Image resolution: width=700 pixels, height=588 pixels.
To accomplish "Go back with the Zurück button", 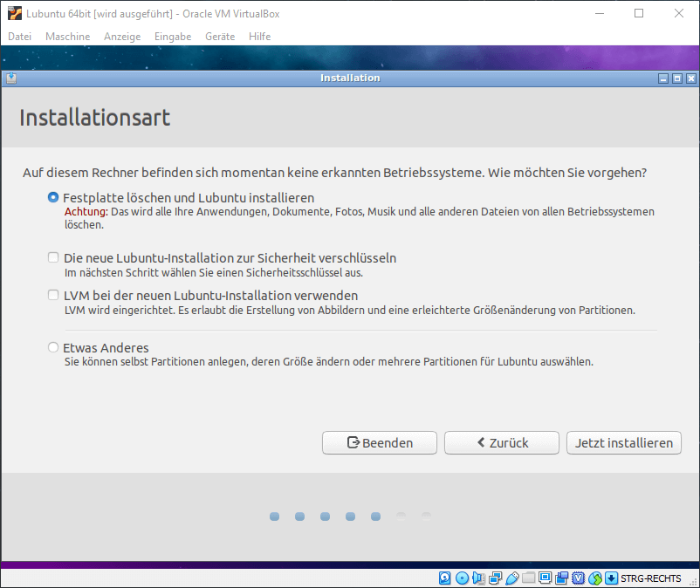I will pyautogui.click(x=502, y=442).
